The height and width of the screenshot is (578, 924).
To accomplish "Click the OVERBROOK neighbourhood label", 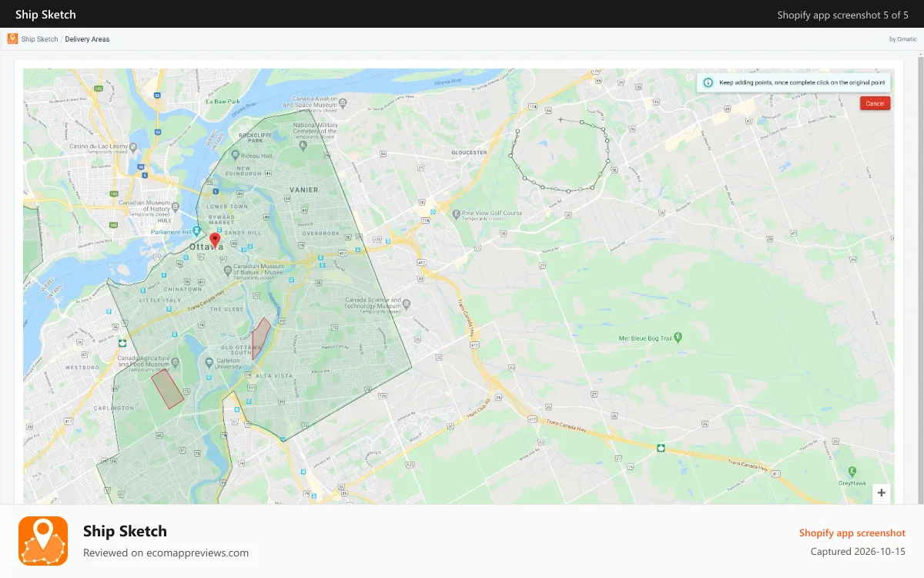I will (x=320, y=233).
